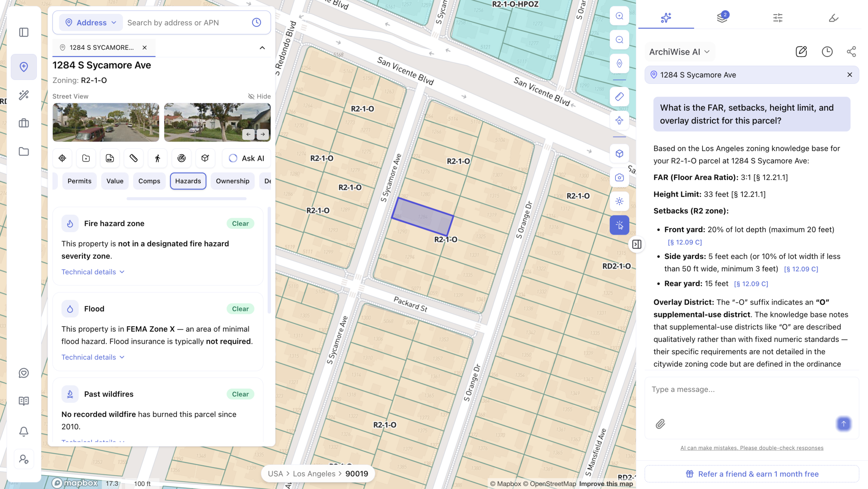Screen dimensions: 868x489
Task: Open the notifications bell
Action: pyautogui.click(x=24, y=431)
